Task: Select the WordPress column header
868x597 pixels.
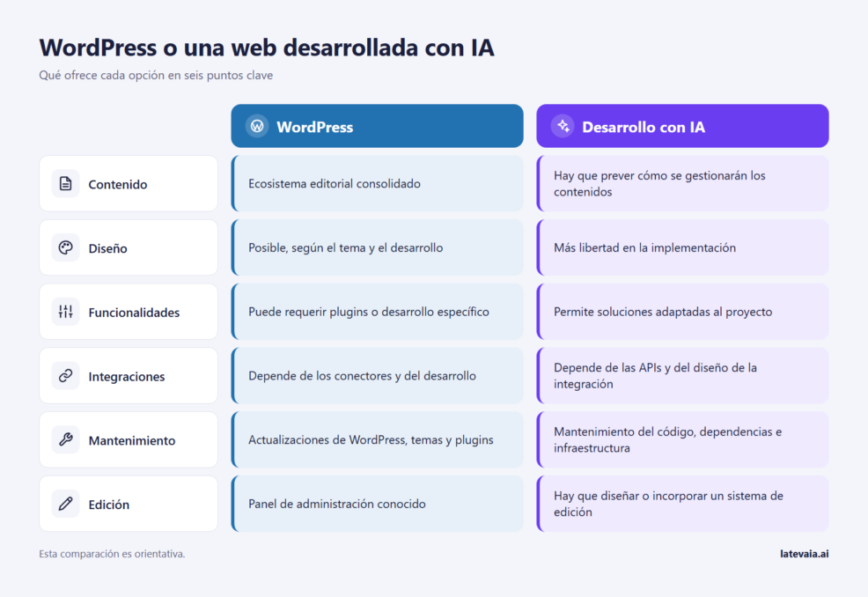Action: coord(377,126)
